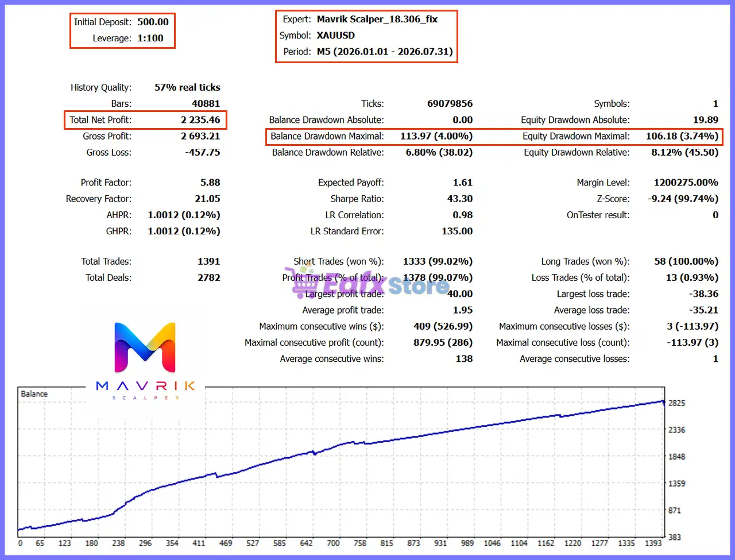Image resolution: width=735 pixels, height=560 pixels.
Task: Select expert name Mavrik Scalper_18.306_fix
Action: pyautogui.click(x=377, y=19)
